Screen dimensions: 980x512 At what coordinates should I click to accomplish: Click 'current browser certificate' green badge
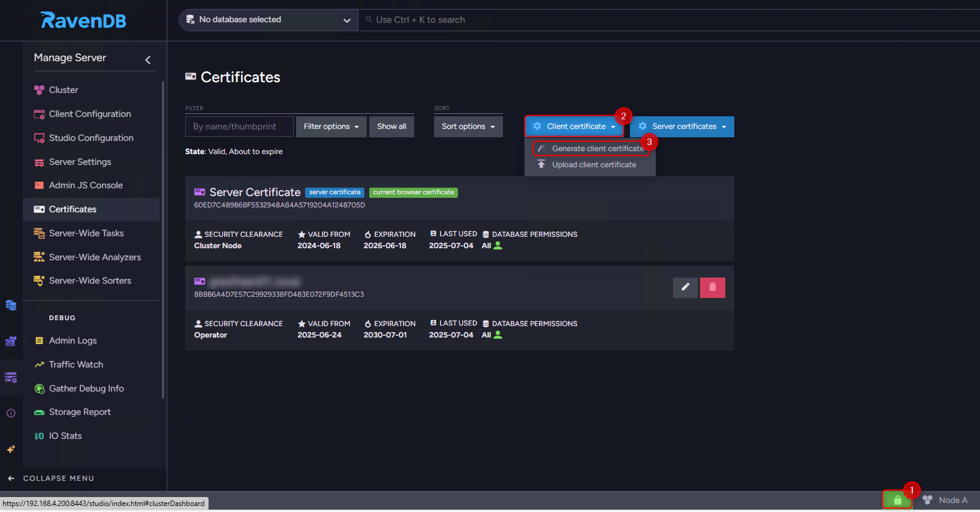[x=414, y=192]
